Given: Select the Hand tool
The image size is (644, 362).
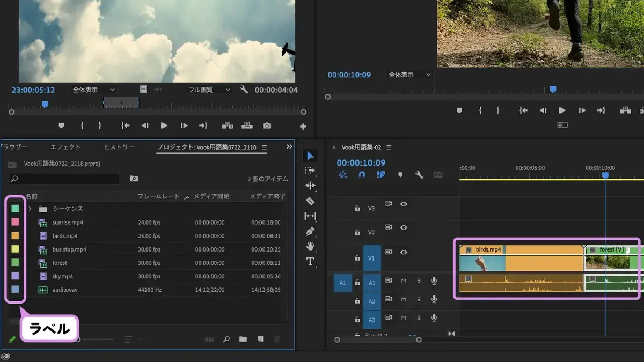Looking at the screenshot, I should 310,247.
